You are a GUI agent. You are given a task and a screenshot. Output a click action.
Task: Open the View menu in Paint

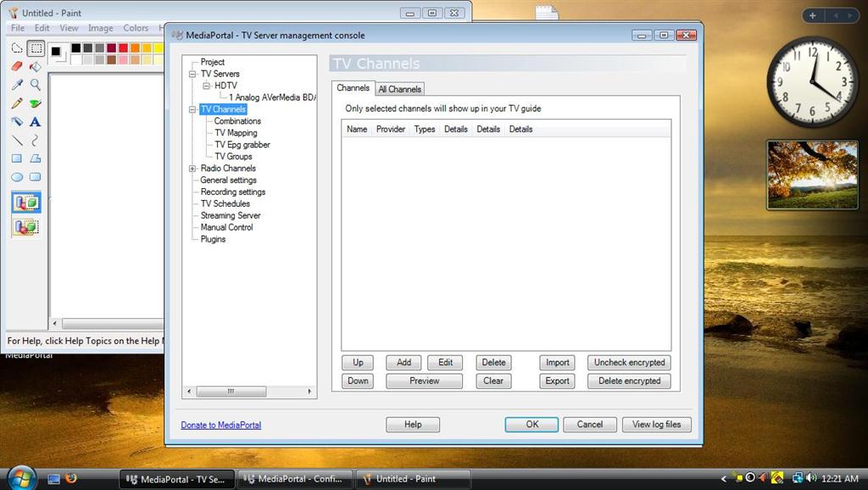coord(69,28)
